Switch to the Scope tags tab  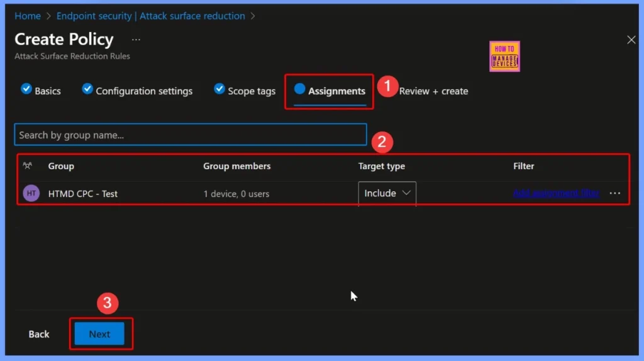coord(245,91)
